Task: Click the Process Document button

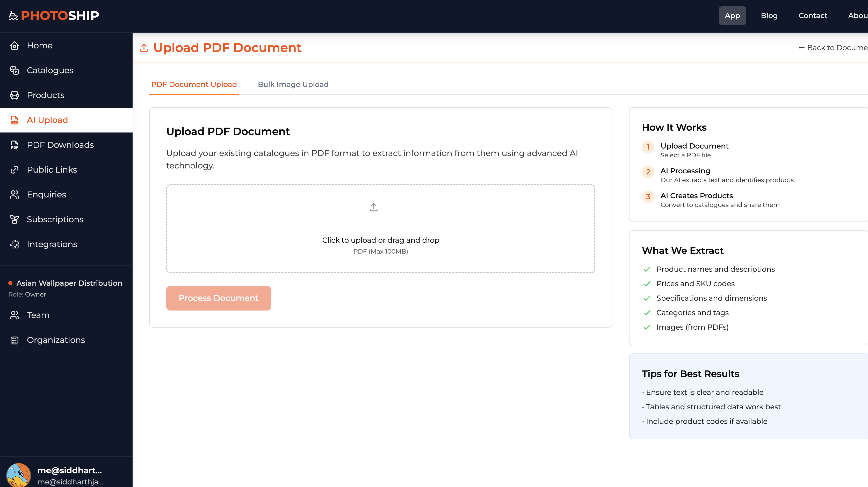Action: [218, 298]
